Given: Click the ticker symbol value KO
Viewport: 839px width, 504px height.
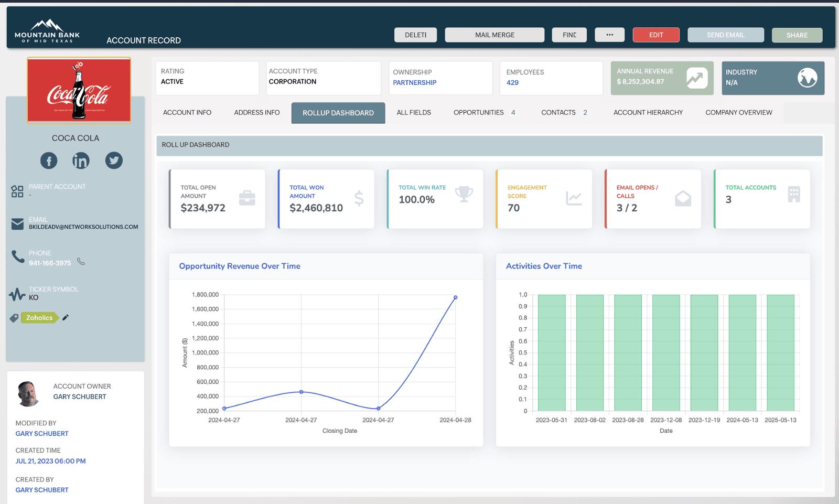Looking at the screenshot, I should (34, 297).
